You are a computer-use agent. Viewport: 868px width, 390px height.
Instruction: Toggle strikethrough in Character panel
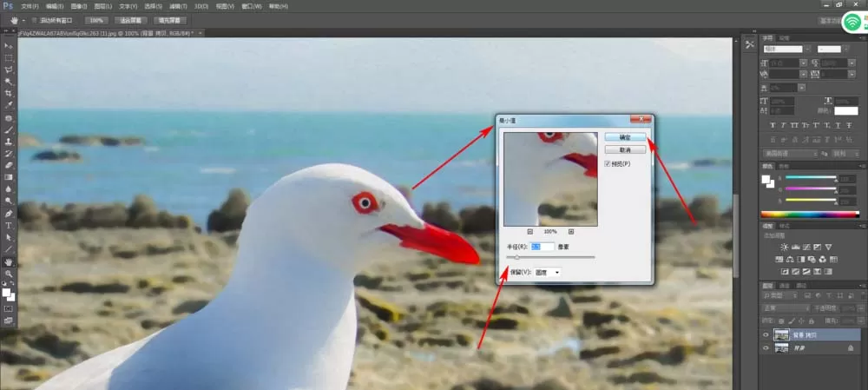click(849, 125)
